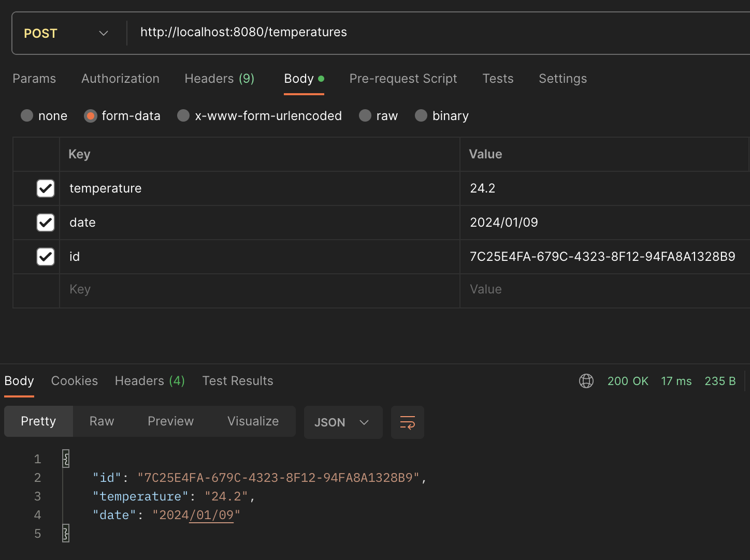Screen dimensions: 750x560
Task: Click the request URL field
Action: pos(414,32)
